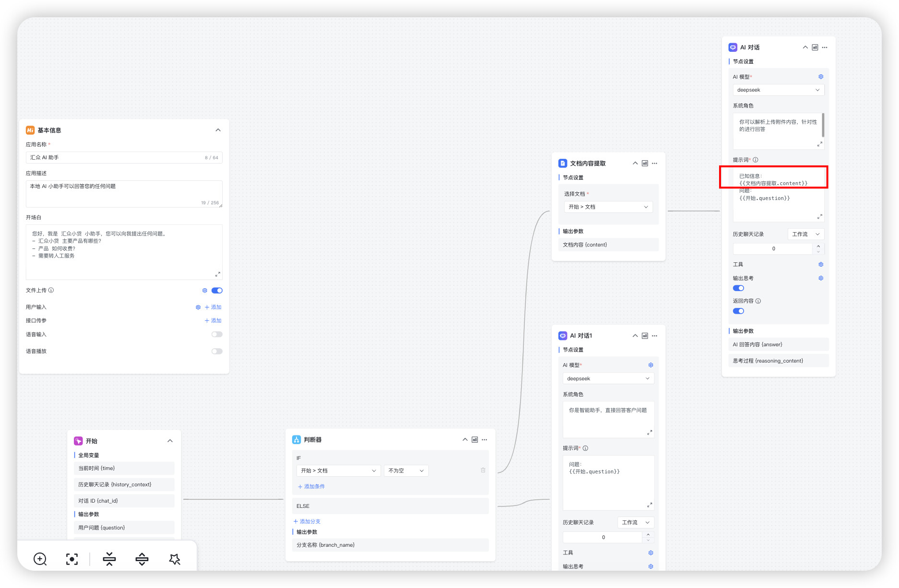Click 文档内容提取 node panel view icon
899x588 pixels.
click(x=645, y=164)
